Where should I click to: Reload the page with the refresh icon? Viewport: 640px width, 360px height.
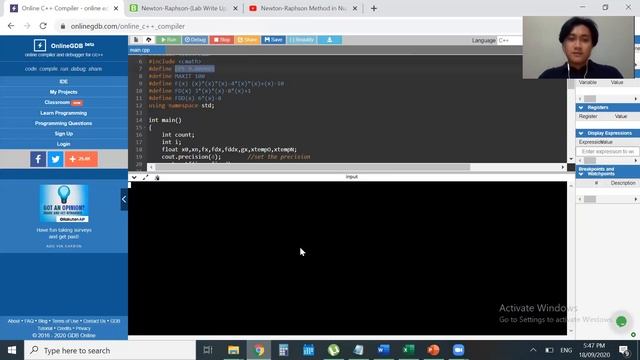(43, 26)
